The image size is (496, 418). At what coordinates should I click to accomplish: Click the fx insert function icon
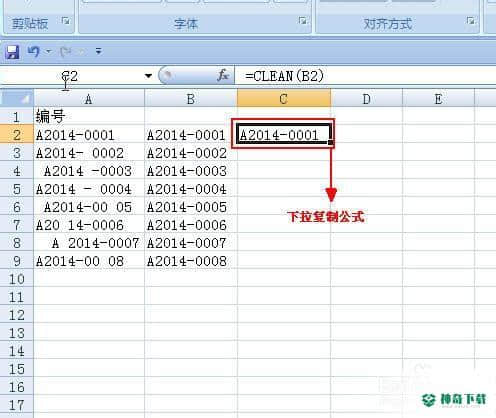point(223,76)
